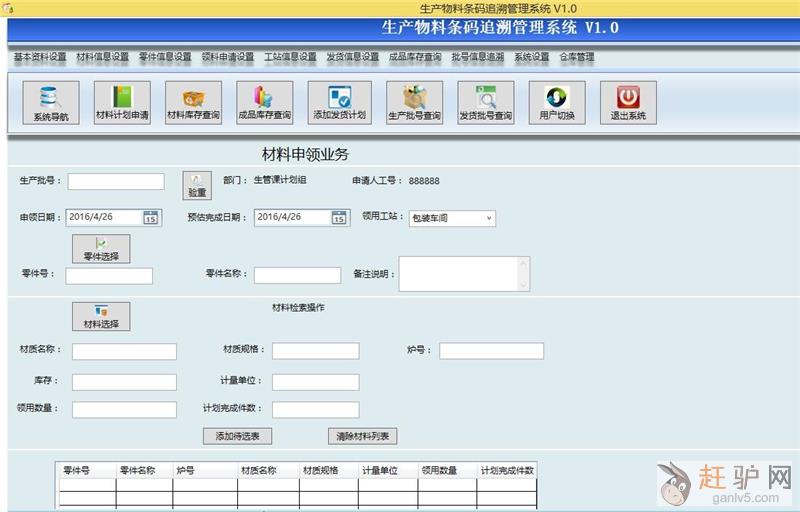Open the 申领日期 calendar picker

coord(150,218)
